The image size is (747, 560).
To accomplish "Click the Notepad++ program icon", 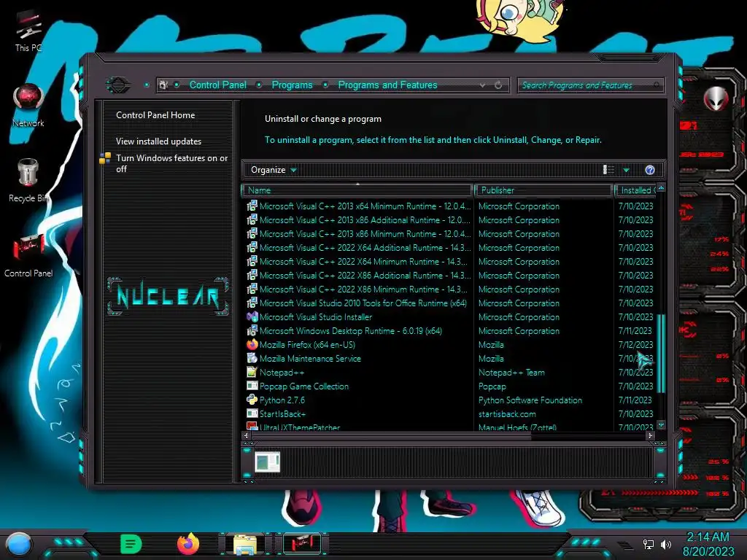I will click(252, 372).
